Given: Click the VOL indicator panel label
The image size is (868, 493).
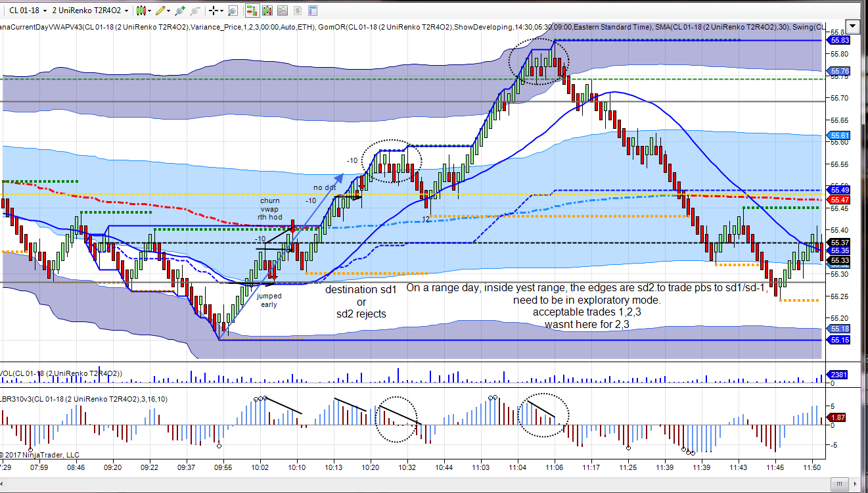Looking at the screenshot, I should click(60, 373).
